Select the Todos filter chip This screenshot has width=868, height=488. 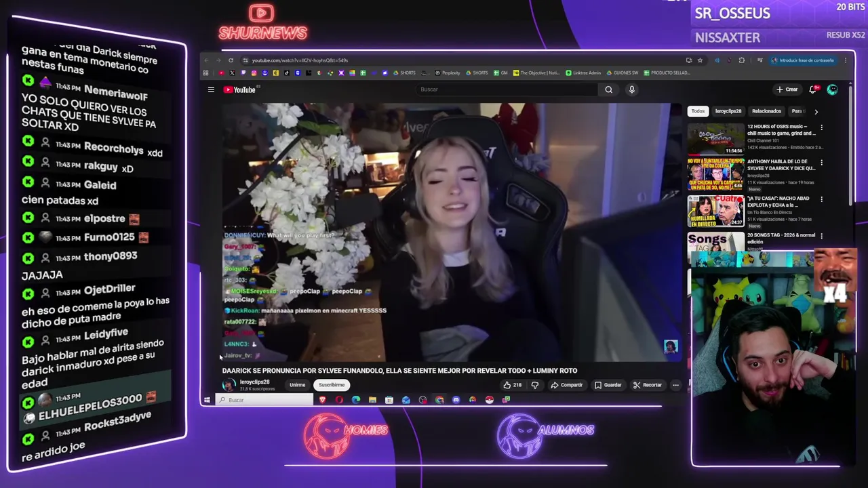coord(698,111)
